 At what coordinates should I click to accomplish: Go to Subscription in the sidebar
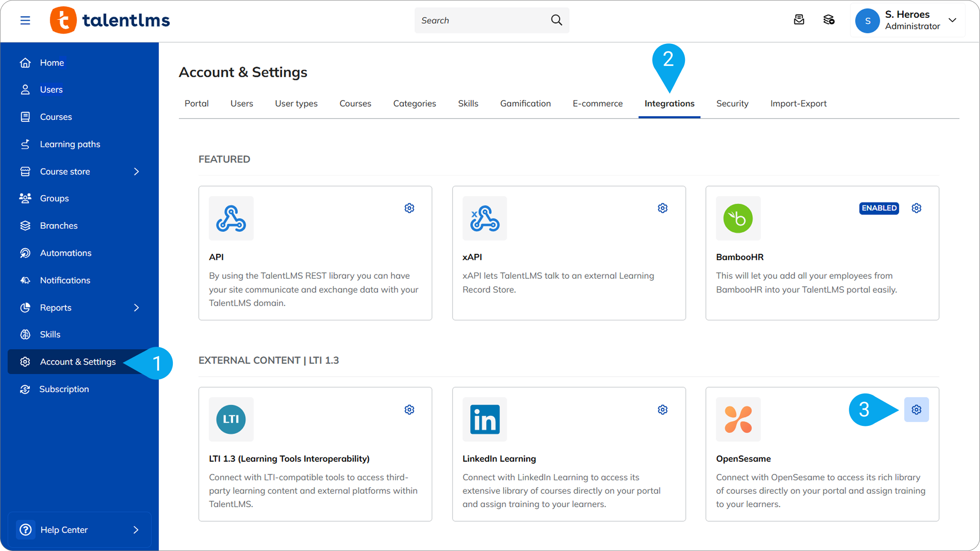coord(64,389)
